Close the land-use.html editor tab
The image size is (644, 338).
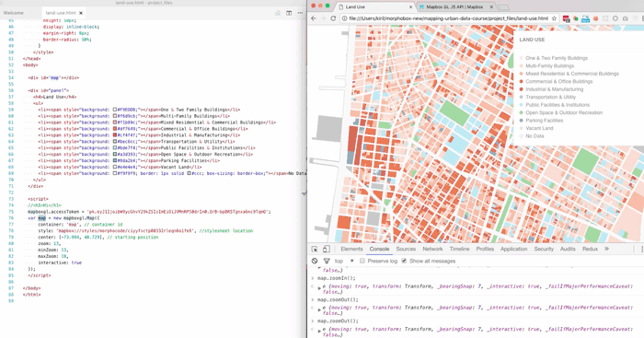click(x=81, y=13)
